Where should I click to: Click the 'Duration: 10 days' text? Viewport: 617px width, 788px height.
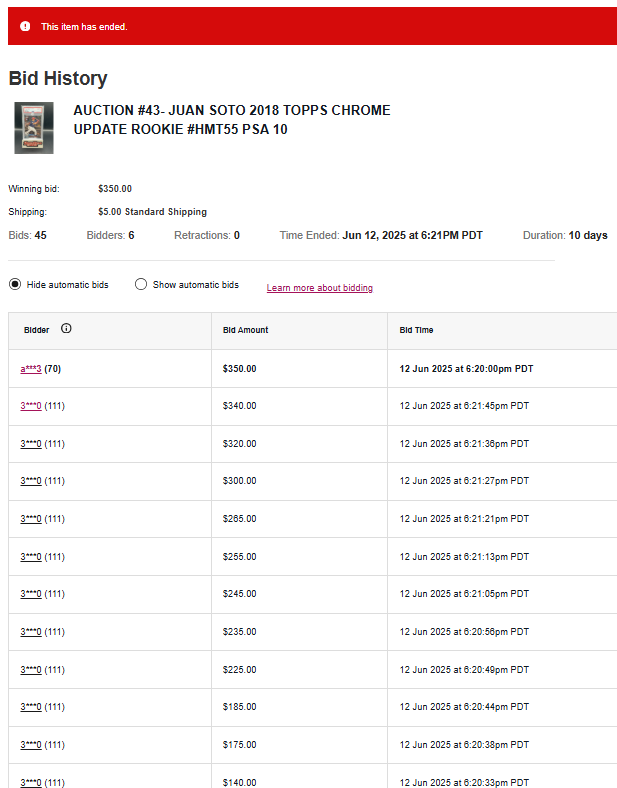(565, 235)
